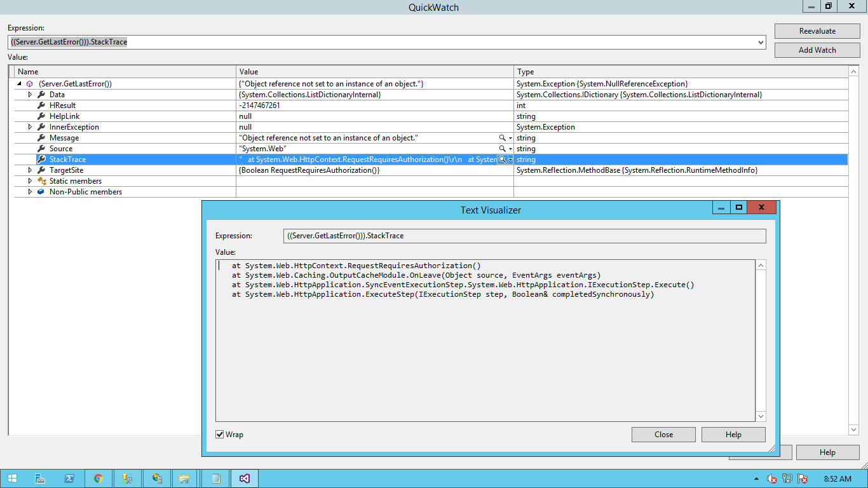The width and height of the screenshot is (868, 488).
Task: Click the Non-Public members globe icon
Action: point(41,191)
